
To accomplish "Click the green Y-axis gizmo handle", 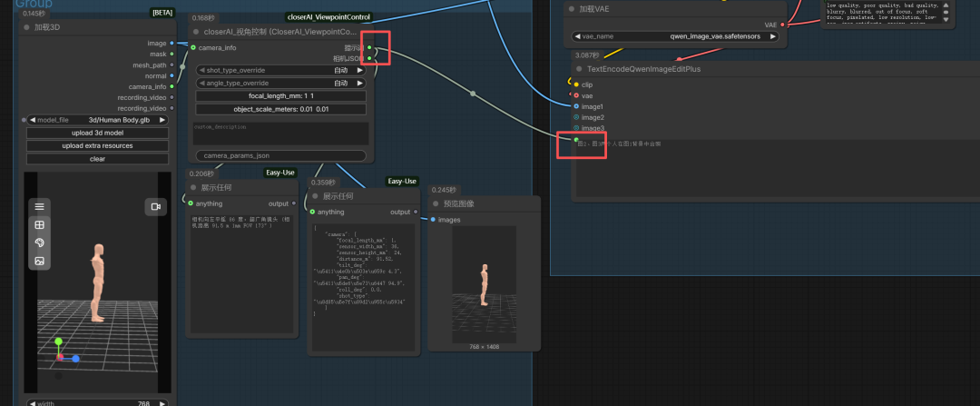I will click(x=58, y=342).
